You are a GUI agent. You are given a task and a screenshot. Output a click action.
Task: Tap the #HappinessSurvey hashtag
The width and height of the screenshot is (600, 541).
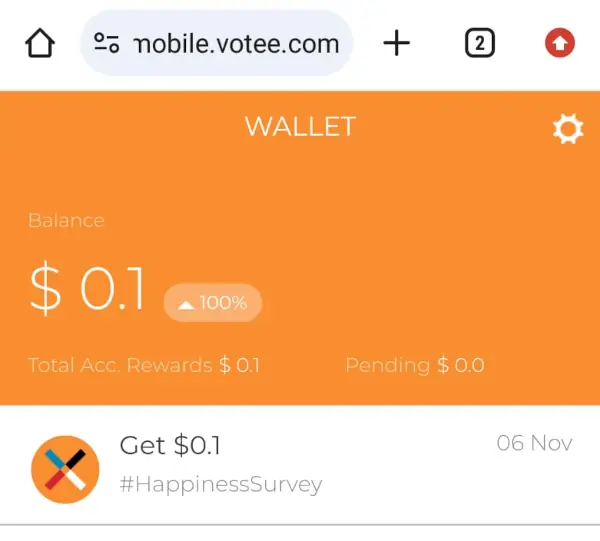pos(220,485)
